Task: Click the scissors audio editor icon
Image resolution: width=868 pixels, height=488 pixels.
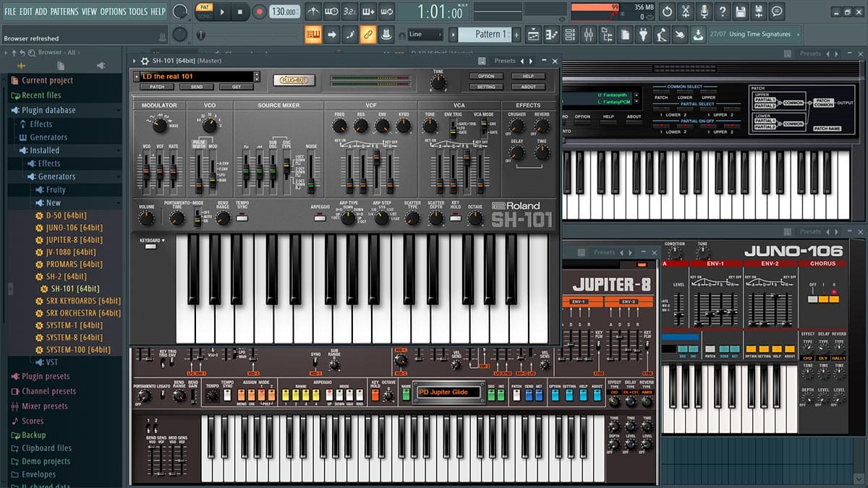Action: [685, 12]
